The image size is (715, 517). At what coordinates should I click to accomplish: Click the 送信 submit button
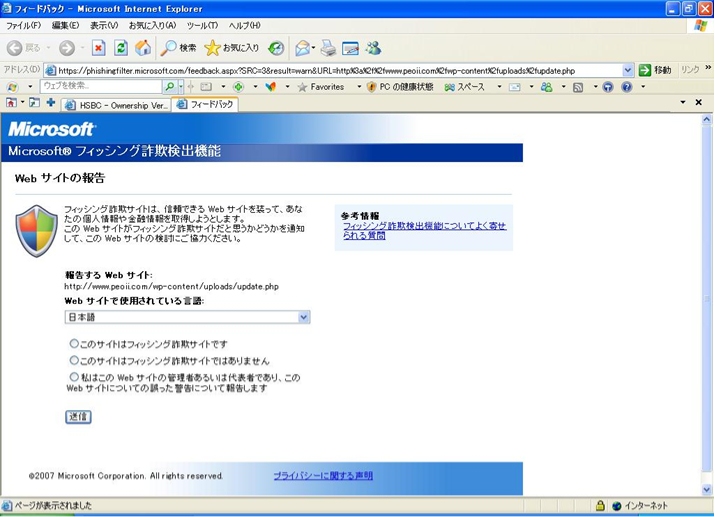tap(78, 416)
